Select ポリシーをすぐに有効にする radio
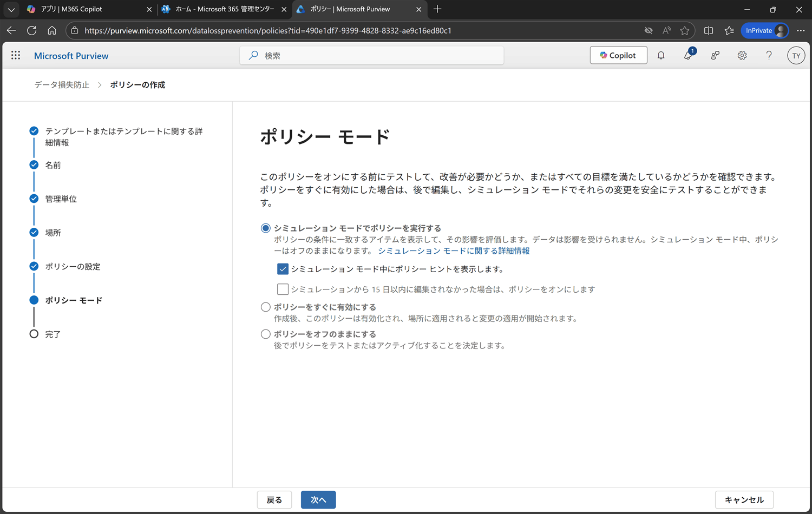This screenshot has height=514, width=812. [265, 307]
